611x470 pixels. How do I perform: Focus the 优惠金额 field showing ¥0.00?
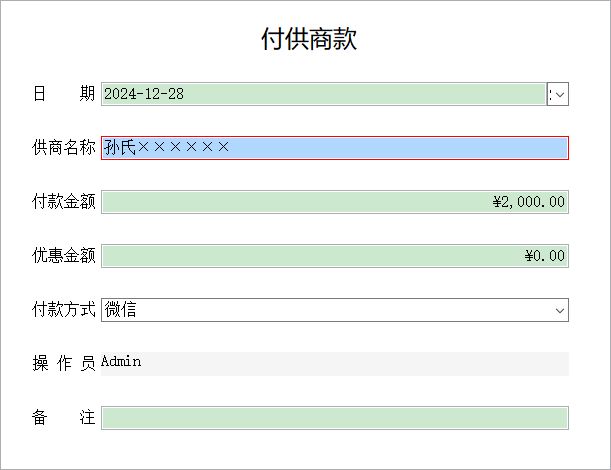pos(335,256)
